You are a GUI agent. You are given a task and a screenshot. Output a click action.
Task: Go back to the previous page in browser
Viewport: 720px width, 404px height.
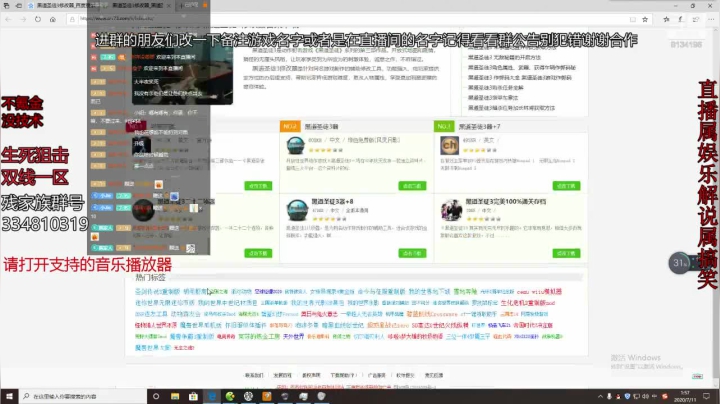(x=8, y=19)
